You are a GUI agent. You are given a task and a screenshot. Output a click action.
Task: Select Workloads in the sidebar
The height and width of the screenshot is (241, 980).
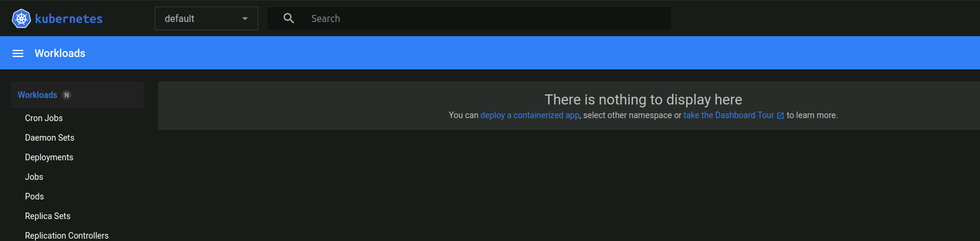click(37, 95)
